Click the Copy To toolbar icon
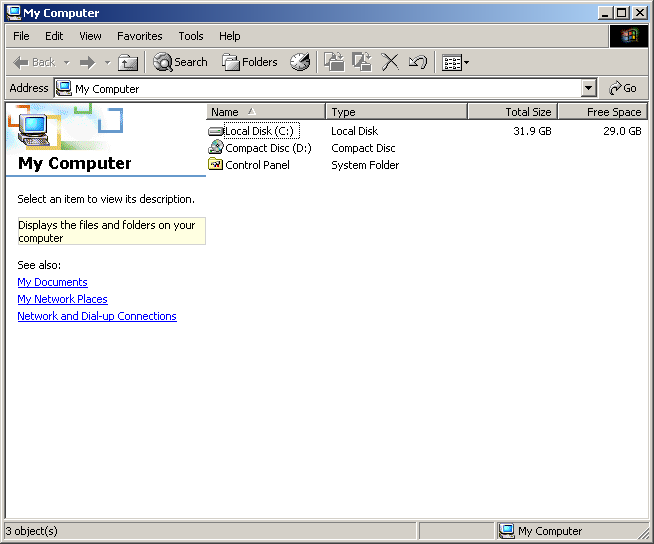Screen dimensions: 654x544 click(x=362, y=62)
